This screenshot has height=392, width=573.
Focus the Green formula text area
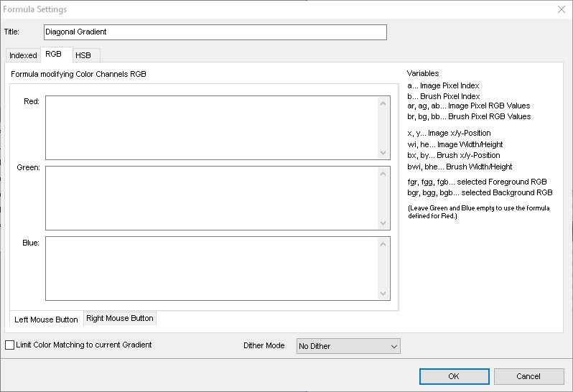pyautogui.click(x=212, y=198)
